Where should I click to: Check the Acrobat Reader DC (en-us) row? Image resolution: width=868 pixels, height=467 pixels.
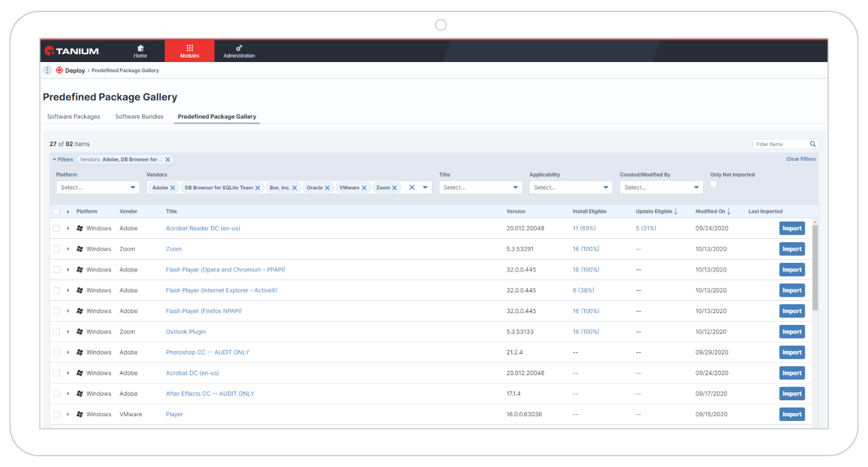57,228
